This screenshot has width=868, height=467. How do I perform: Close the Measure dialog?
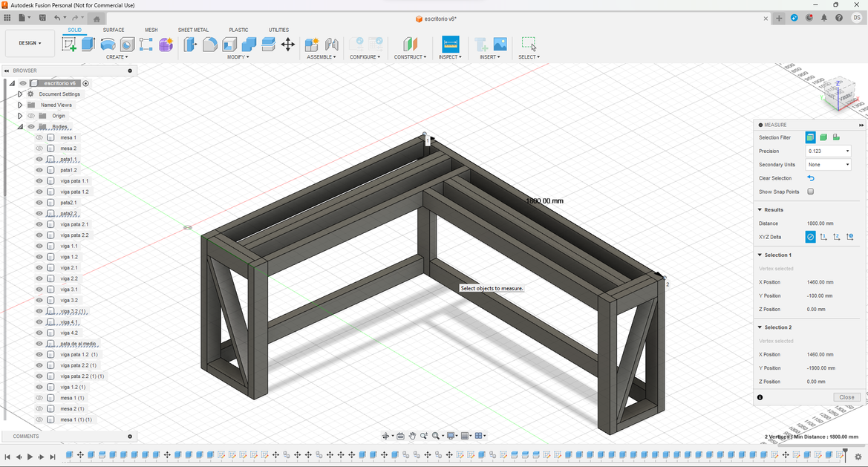click(x=846, y=397)
